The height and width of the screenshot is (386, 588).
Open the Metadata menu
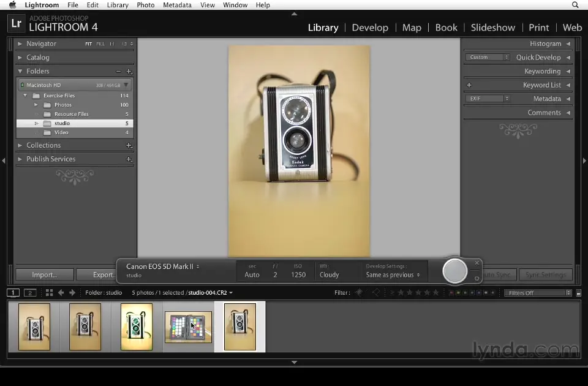coord(177,5)
